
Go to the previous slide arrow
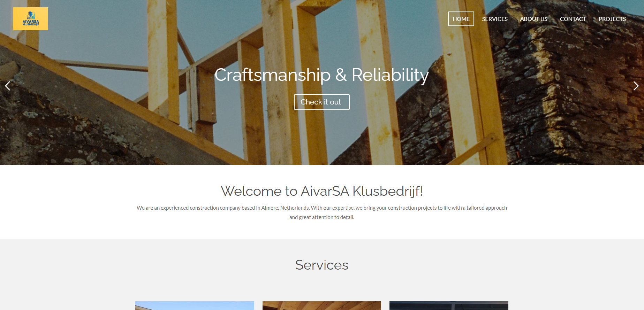click(8, 86)
